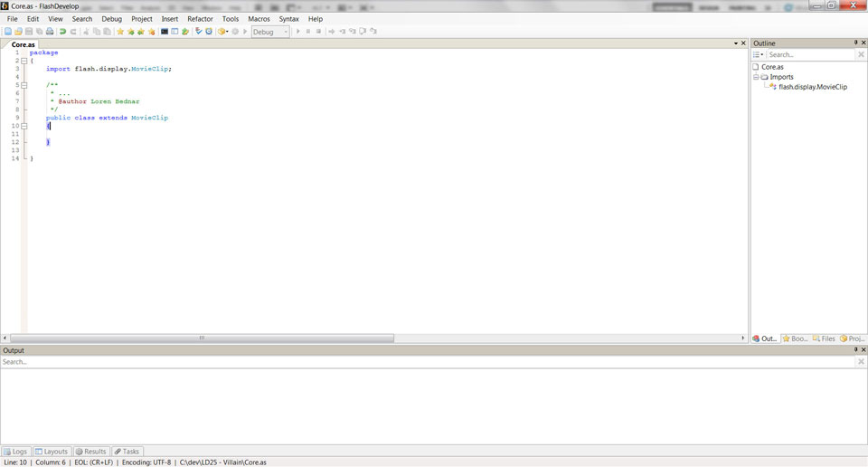Screen dimensions: 868x467
Task: Click the Open File folder icon
Action: click(x=18, y=32)
